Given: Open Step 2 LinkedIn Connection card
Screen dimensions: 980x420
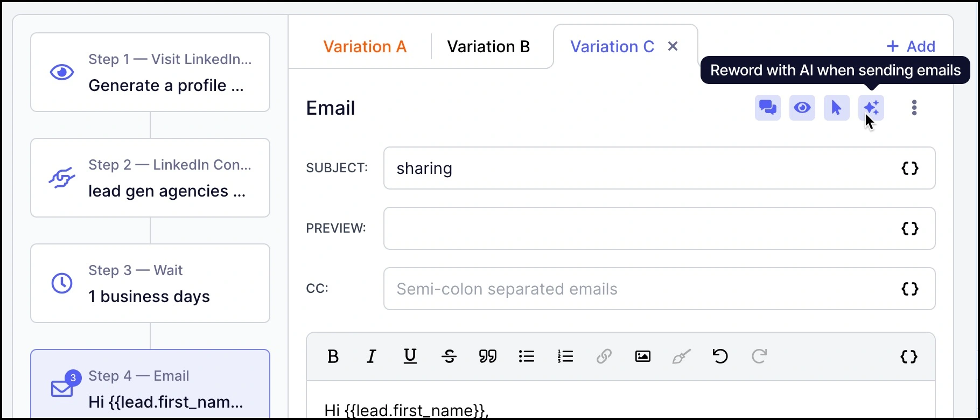Looking at the screenshot, I should coord(150,178).
